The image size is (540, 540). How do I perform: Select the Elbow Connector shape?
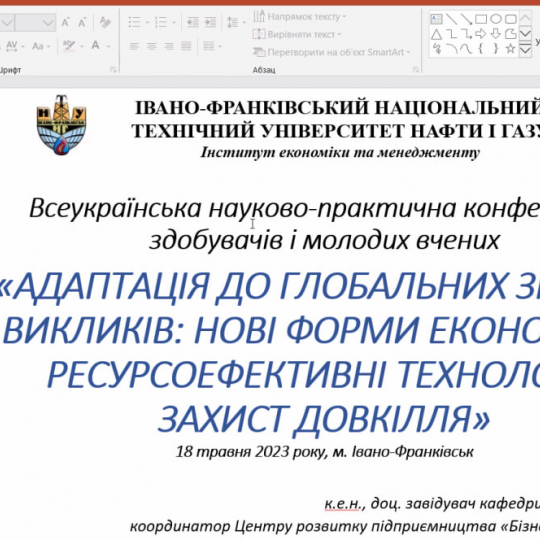tap(451, 34)
